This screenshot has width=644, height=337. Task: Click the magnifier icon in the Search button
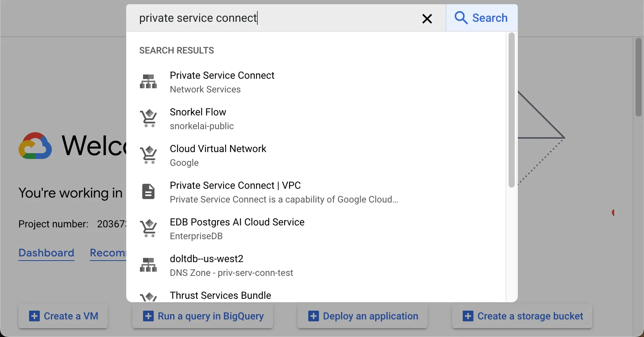461,18
